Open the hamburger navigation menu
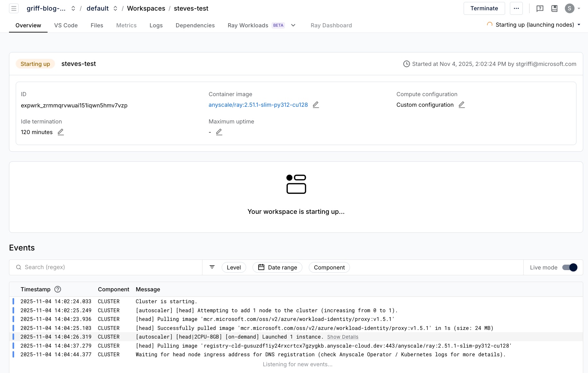Image resolution: width=588 pixels, height=373 pixels. 13,8
